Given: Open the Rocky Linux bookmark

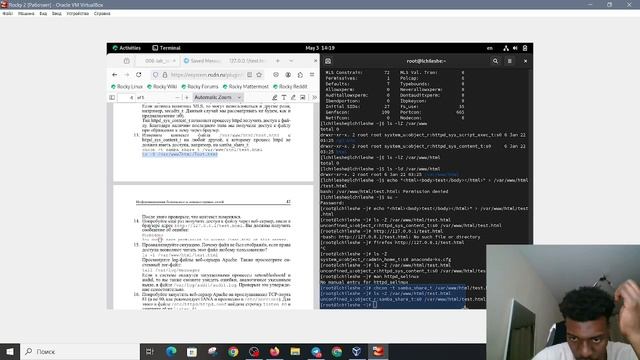Looking at the screenshot, I should (127, 87).
